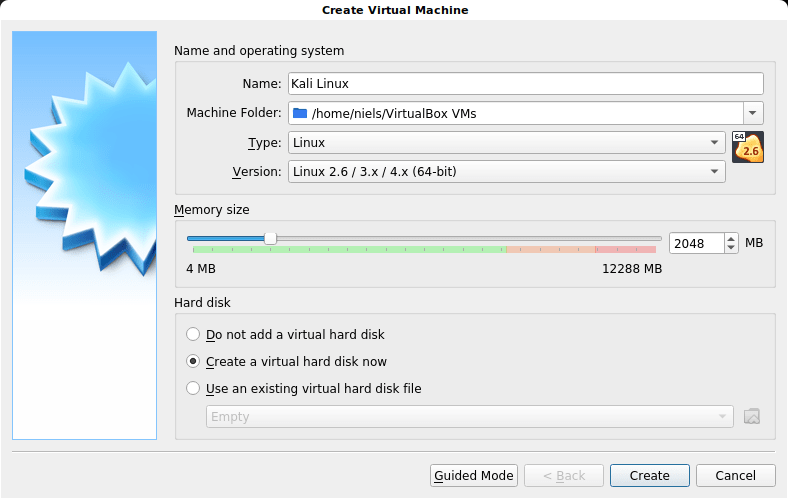The width and height of the screenshot is (788, 499).
Task: Click the 12288 MB maximum label
Action: (x=632, y=269)
